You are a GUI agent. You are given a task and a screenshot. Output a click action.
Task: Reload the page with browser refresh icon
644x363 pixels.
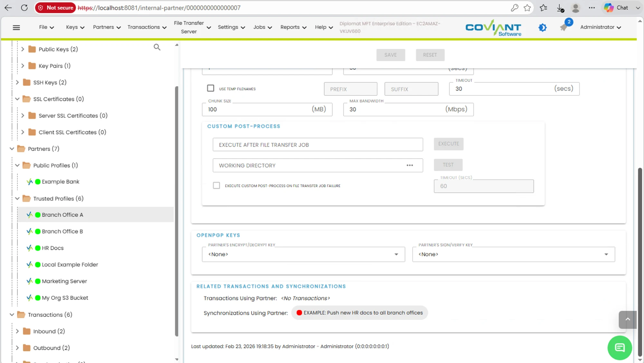[24, 8]
